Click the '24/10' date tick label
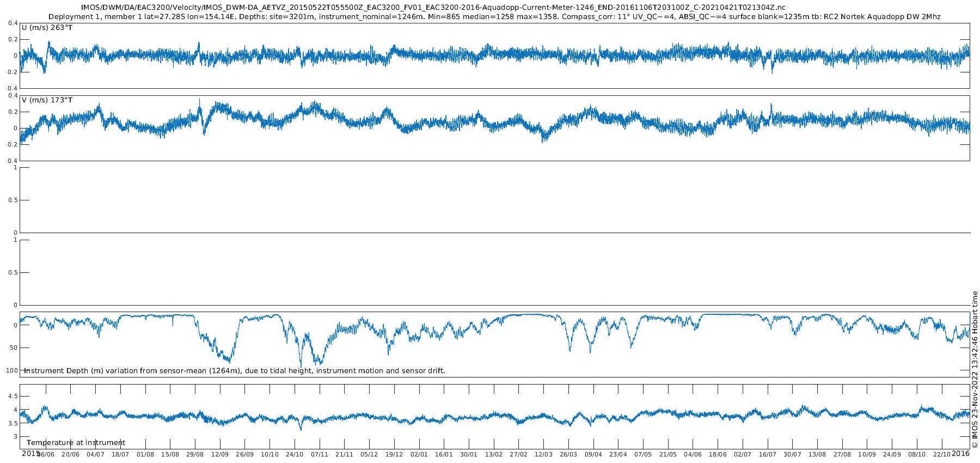The image size is (980, 463). pyautogui.click(x=295, y=454)
